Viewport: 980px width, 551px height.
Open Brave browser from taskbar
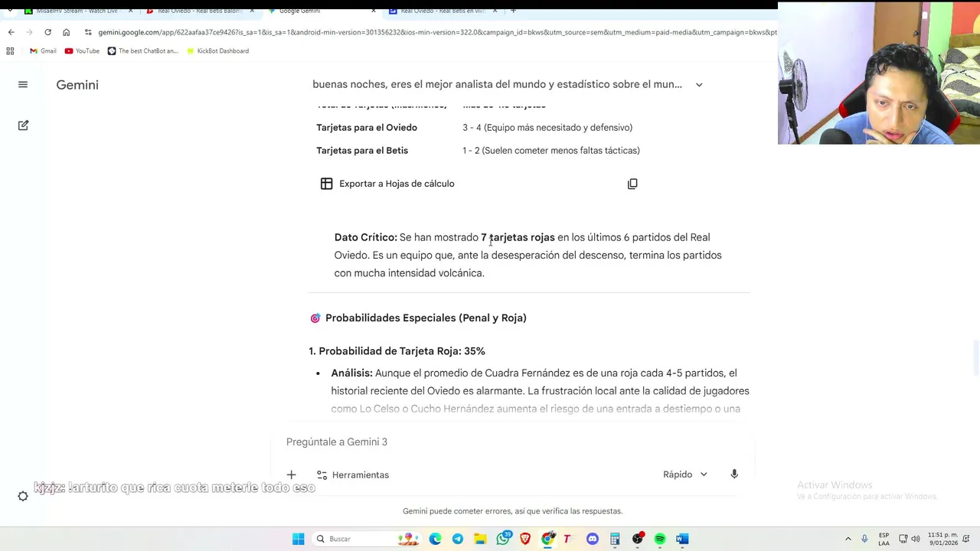(x=525, y=539)
